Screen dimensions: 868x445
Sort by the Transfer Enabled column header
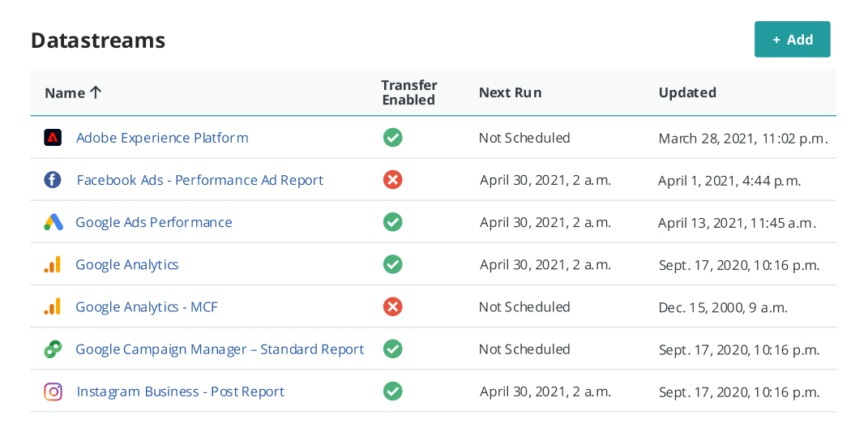coord(408,92)
